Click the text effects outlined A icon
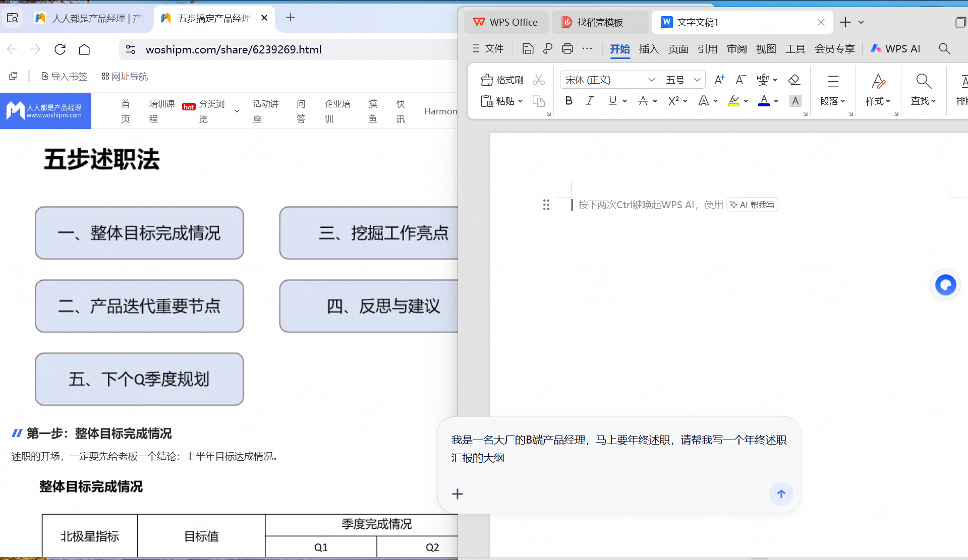968x560 pixels. 703,101
